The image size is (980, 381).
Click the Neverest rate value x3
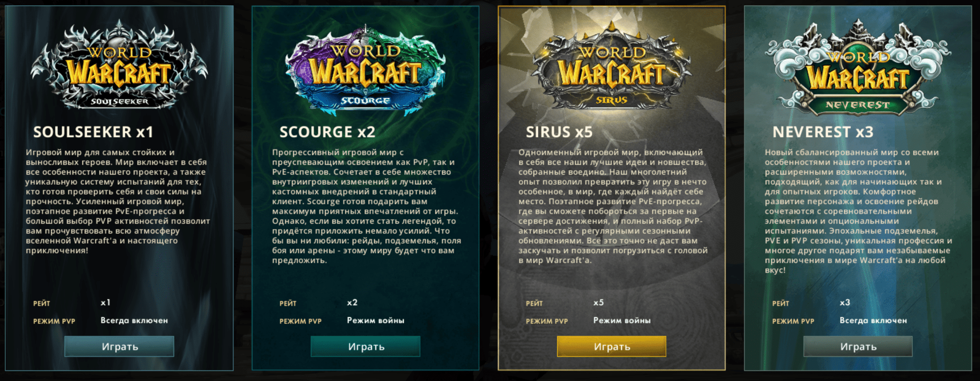pyautogui.click(x=845, y=303)
